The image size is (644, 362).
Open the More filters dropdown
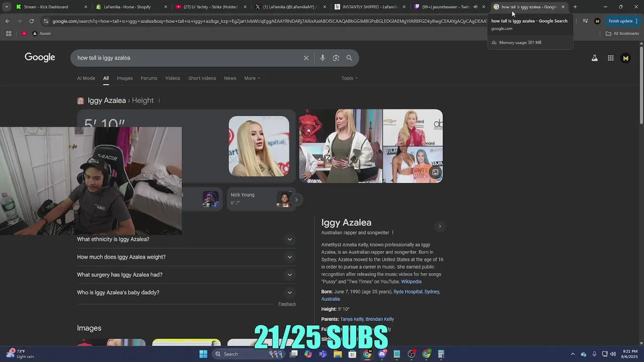pyautogui.click(x=252, y=78)
